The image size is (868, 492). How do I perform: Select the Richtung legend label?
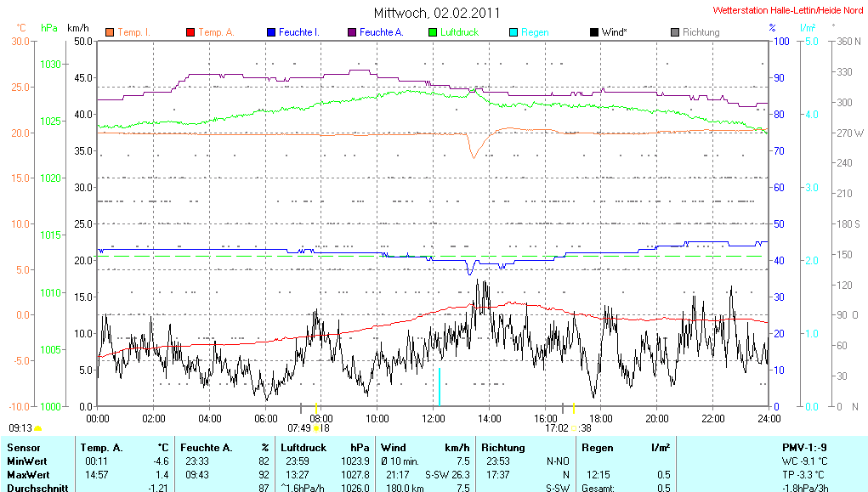[x=701, y=32]
